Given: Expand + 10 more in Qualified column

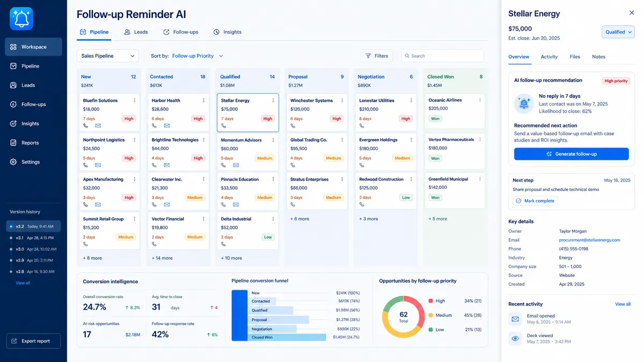Looking at the screenshot, I should (x=231, y=258).
